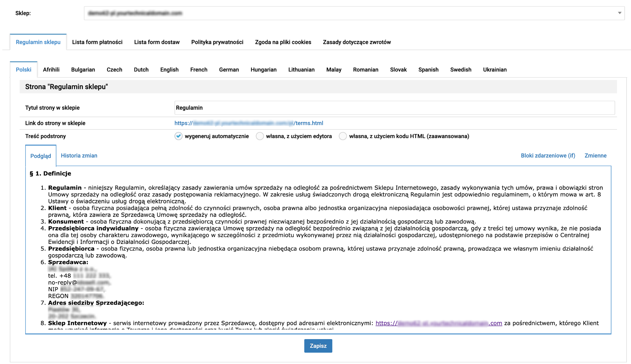Open the Sklep shop selection dropdown
The image size is (631, 364).
[x=354, y=13]
